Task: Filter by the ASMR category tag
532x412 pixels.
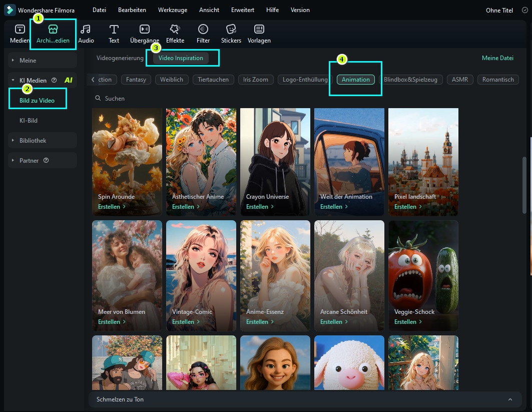Action: tap(460, 80)
